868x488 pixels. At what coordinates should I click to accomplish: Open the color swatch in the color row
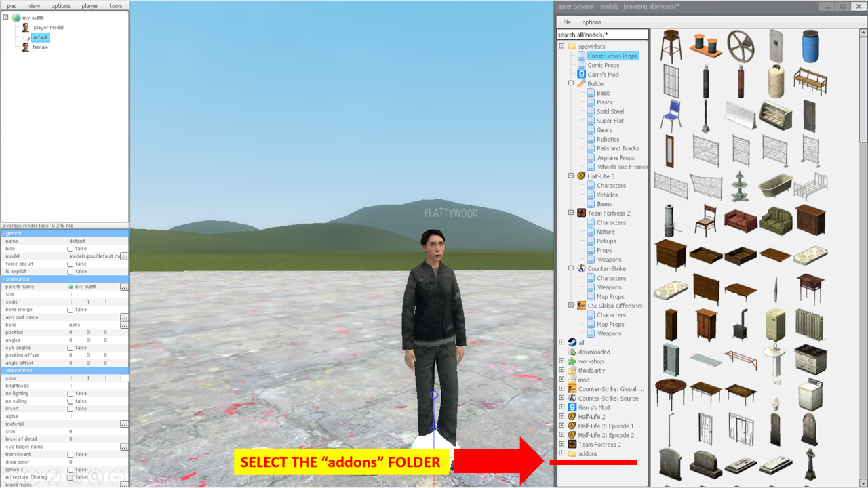coord(124,378)
